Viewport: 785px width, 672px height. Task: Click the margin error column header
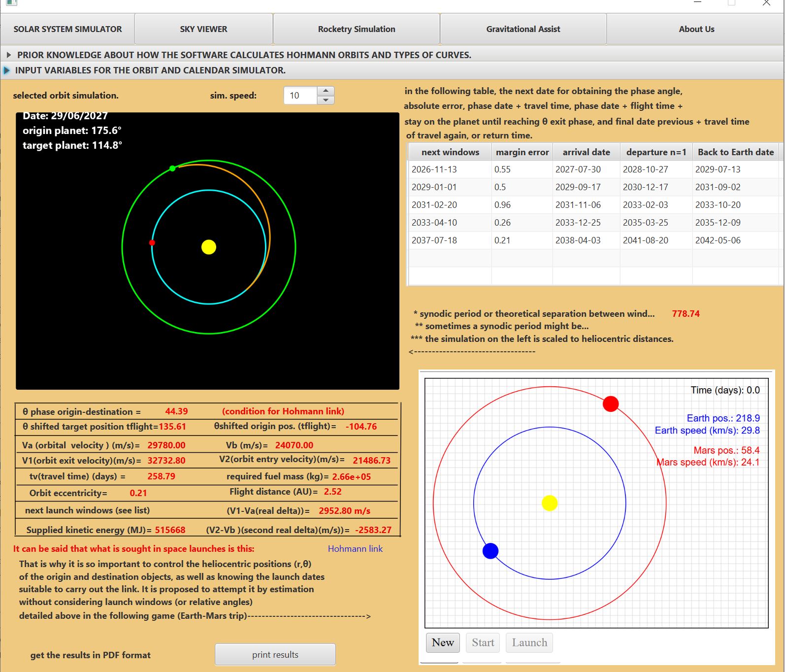(522, 152)
